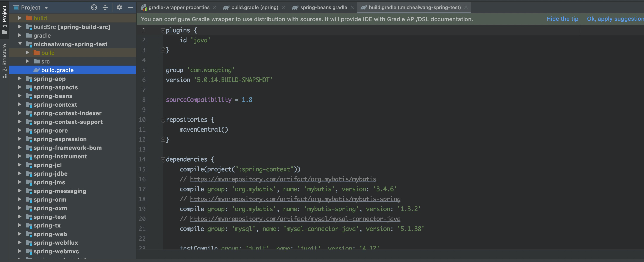Open the Project view dropdown
The width and height of the screenshot is (644, 262).
click(46, 8)
